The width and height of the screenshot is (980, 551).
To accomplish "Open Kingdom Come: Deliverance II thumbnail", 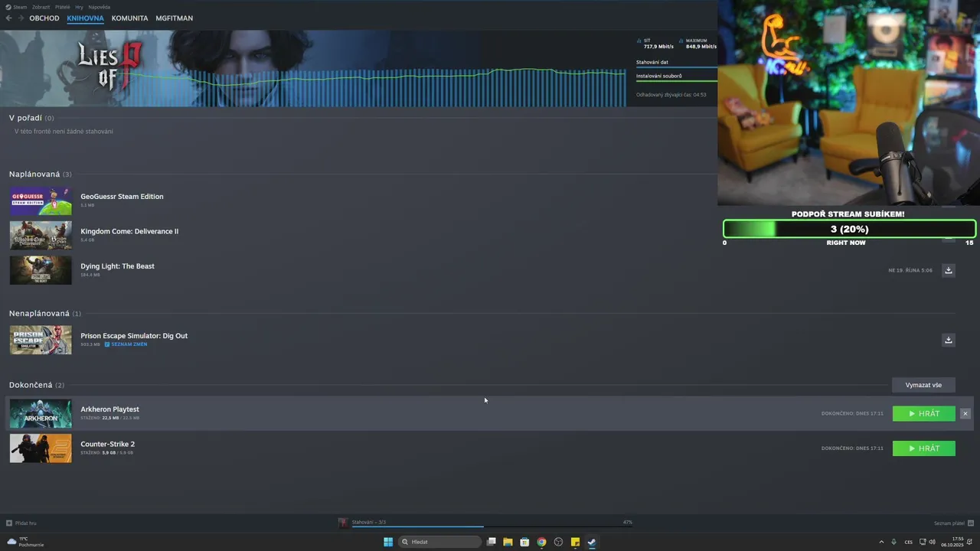I will coord(41,236).
